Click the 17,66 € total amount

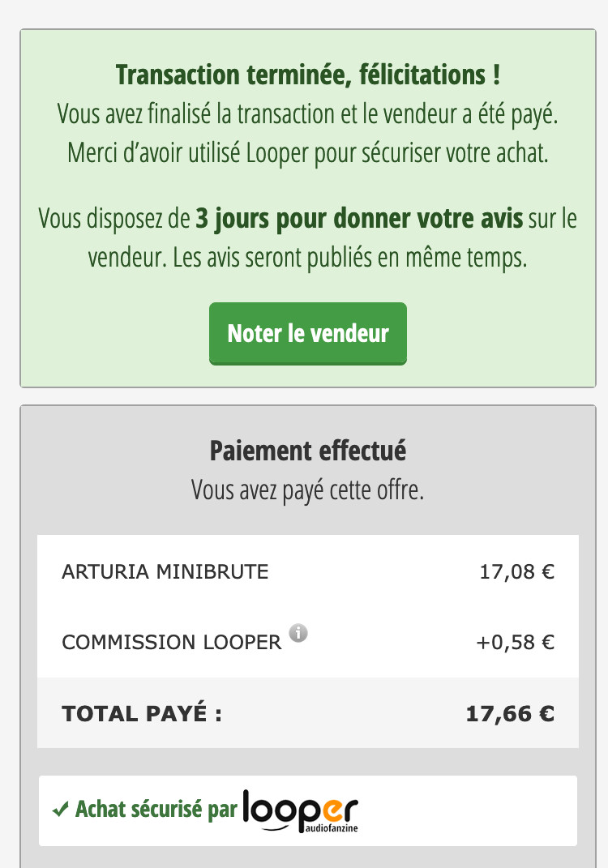click(510, 714)
